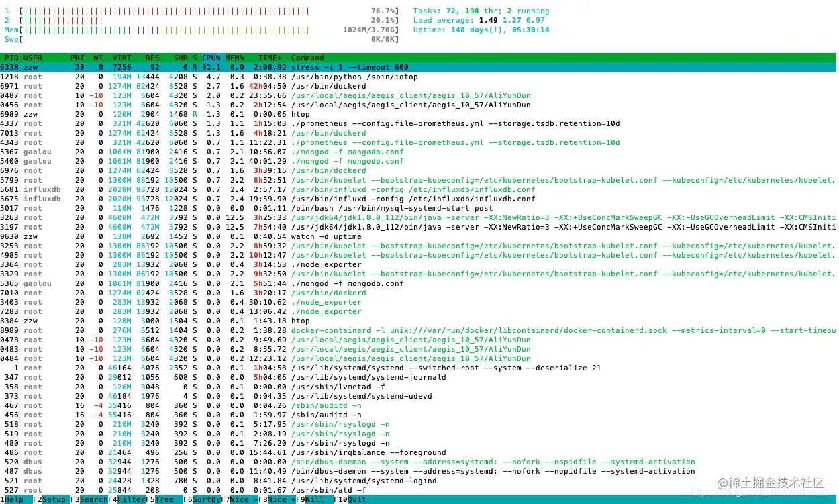Select the systemd-udevd process row

[418, 396]
